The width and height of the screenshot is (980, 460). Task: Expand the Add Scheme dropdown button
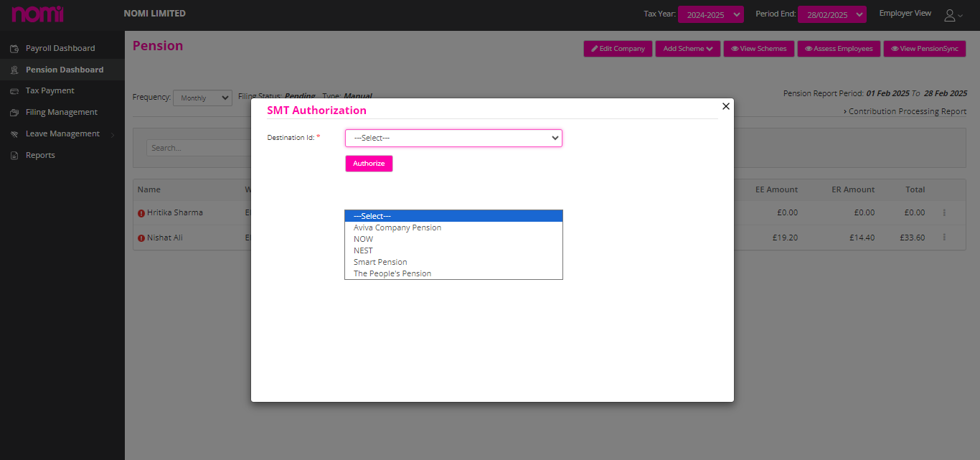coord(687,49)
